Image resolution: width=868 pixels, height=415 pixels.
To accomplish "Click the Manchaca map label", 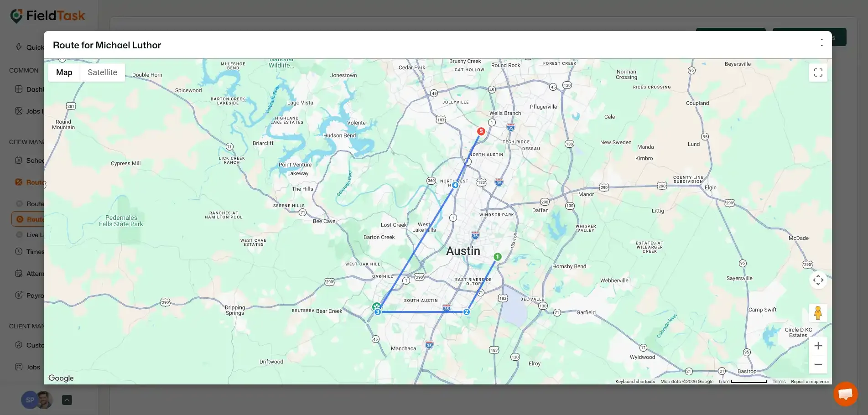I will tap(403, 348).
